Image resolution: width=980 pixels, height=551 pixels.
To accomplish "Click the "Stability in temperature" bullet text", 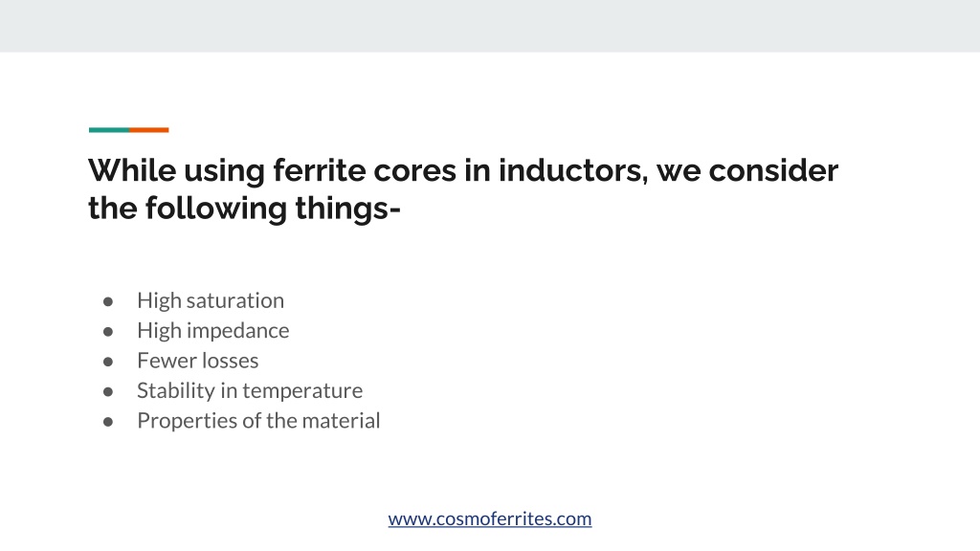I will pos(250,390).
